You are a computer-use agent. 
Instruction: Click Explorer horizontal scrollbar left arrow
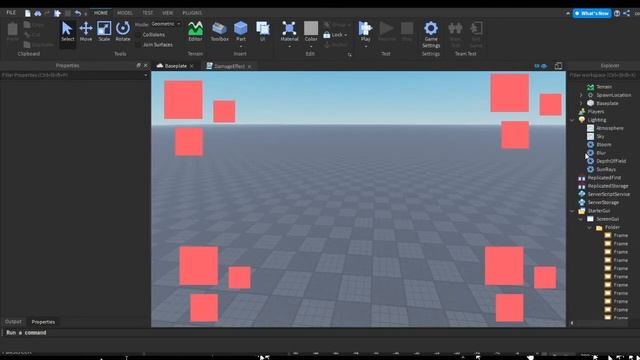pos(571,323)
